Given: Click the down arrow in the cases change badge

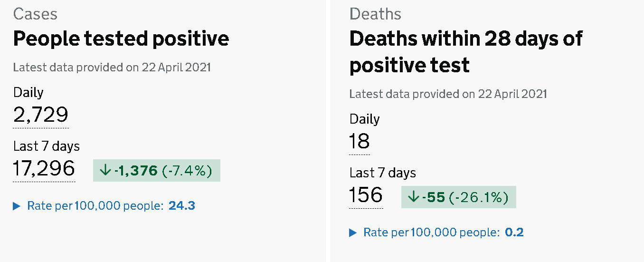Looking at the screenshot, I should [105, 171].
